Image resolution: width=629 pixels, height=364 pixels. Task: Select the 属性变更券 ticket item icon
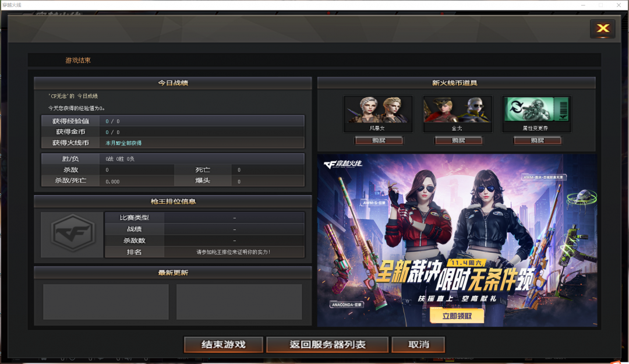click(x=536, y=109)
